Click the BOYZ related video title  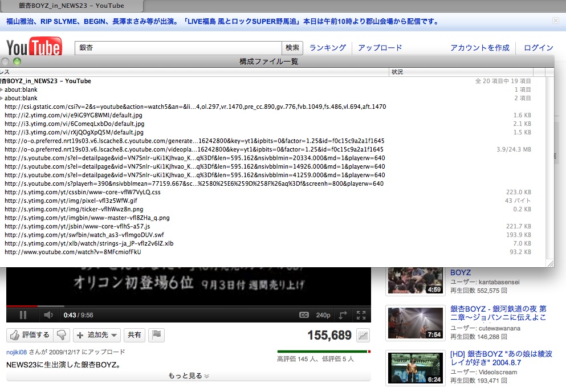pos(461,272)
